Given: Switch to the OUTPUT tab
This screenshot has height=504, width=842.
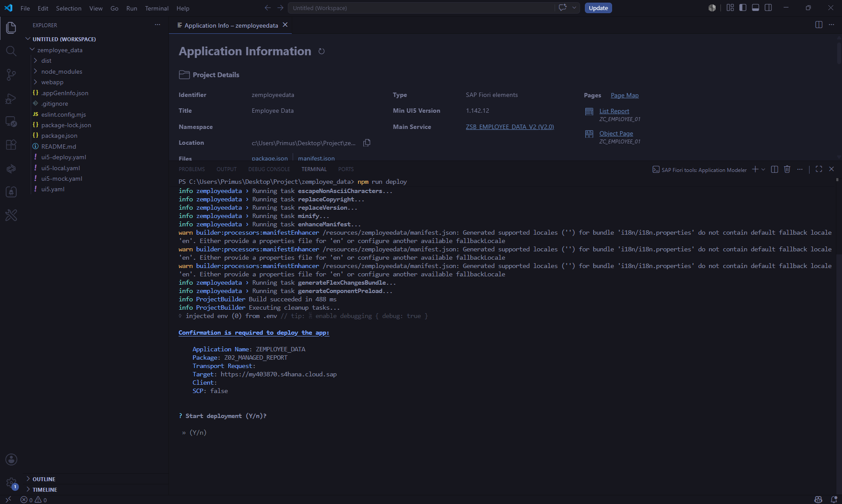Looking at the screenshot, I should [226, 169].
